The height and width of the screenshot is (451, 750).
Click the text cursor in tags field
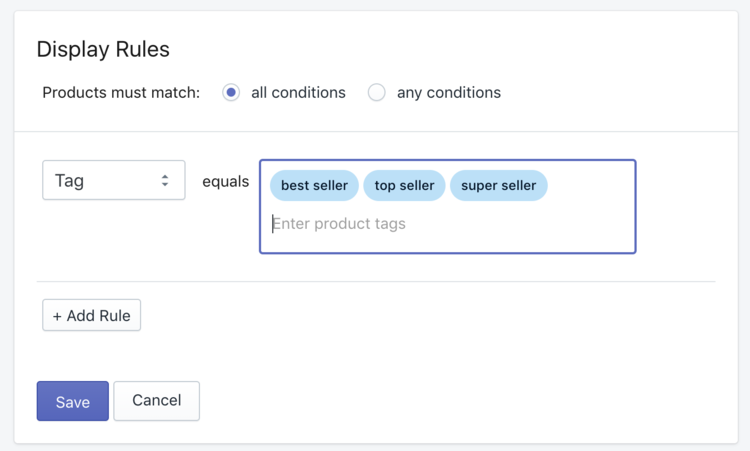pos(274,224)
